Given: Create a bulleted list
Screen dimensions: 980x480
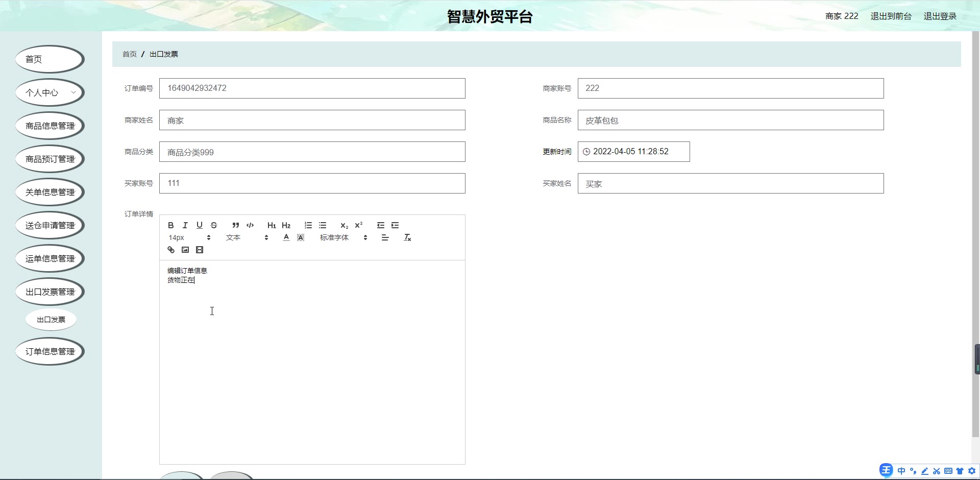Looking at the screenshot, I should (323, 225).
